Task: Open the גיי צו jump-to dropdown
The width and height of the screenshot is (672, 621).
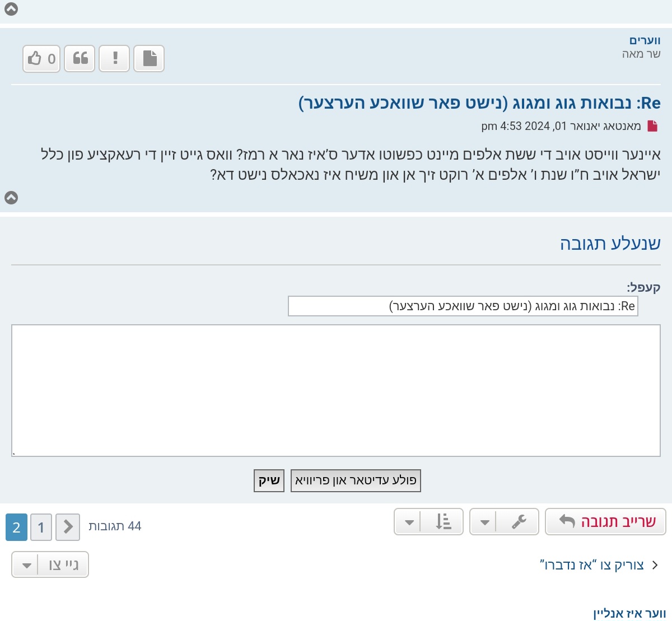Action: 50,564
